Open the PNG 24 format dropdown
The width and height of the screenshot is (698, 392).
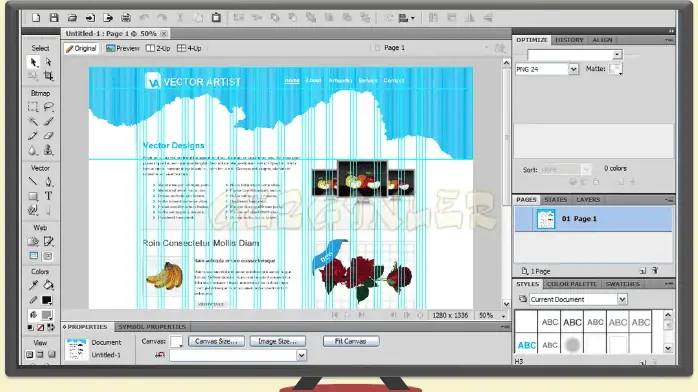(x=573, y=69)
